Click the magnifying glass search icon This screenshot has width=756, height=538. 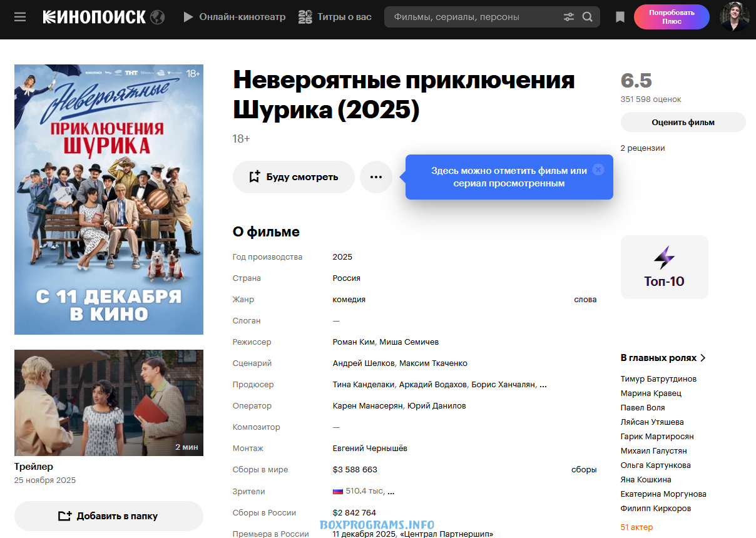tap(587, 17)
